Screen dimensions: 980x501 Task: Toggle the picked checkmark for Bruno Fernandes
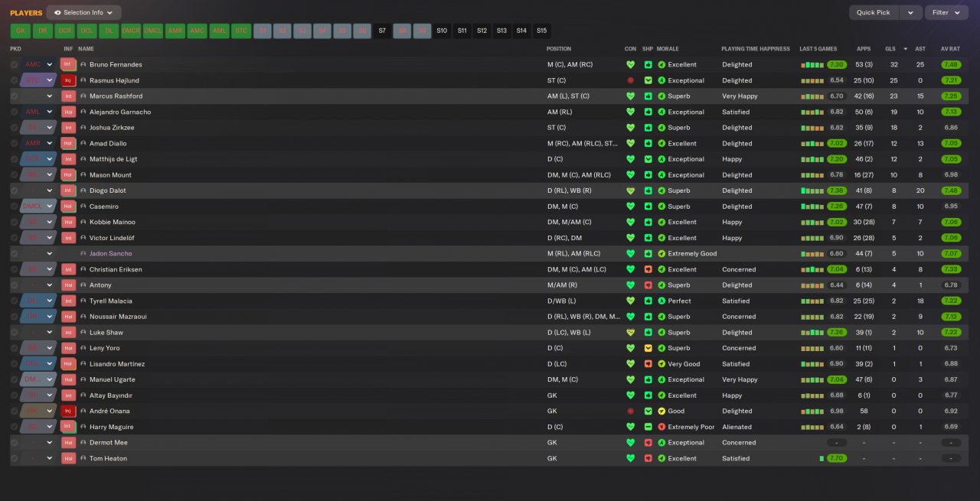(14, 65)
